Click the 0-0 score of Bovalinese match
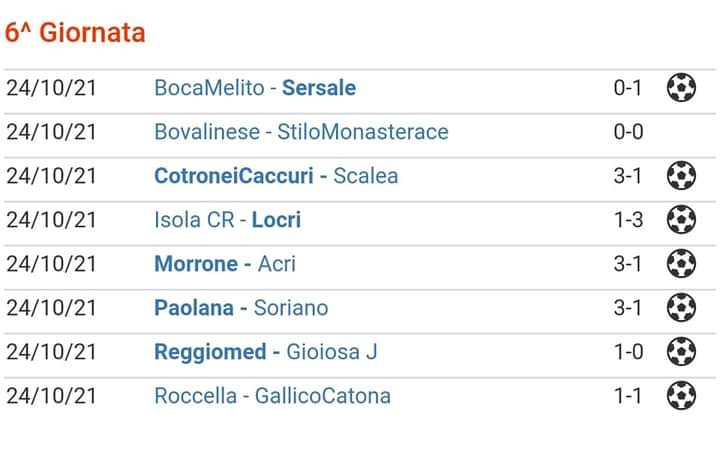 628,132
